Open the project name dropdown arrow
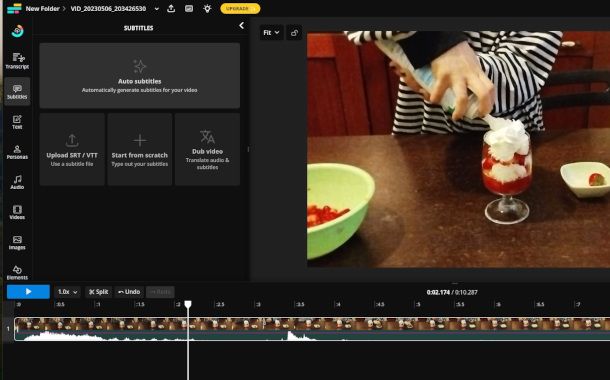The width and height of the screenshot is (610, 380). coord(157,9)
